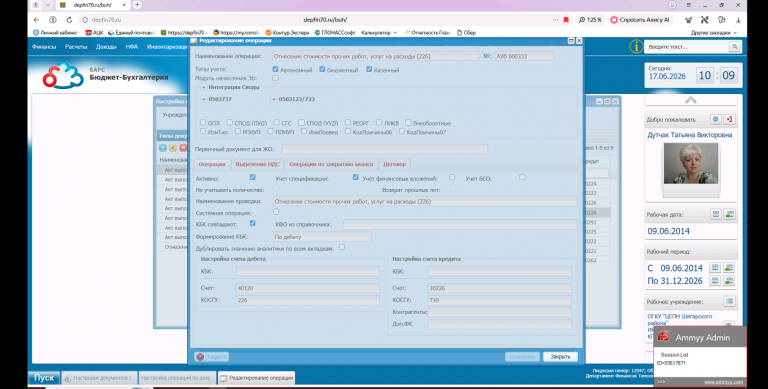768x389 pixels.
Task: Open the Другие закладки dropdown
Action: (x=714, y=33)
